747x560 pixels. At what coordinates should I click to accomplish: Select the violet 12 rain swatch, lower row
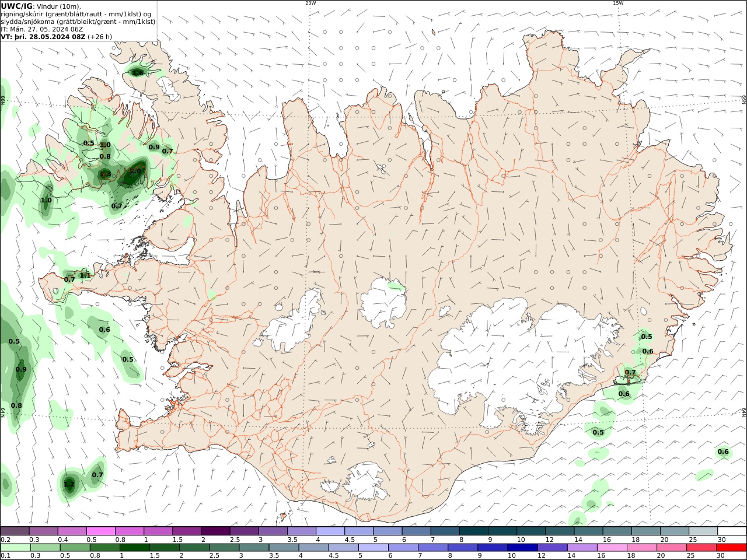(x=553, y=548)
